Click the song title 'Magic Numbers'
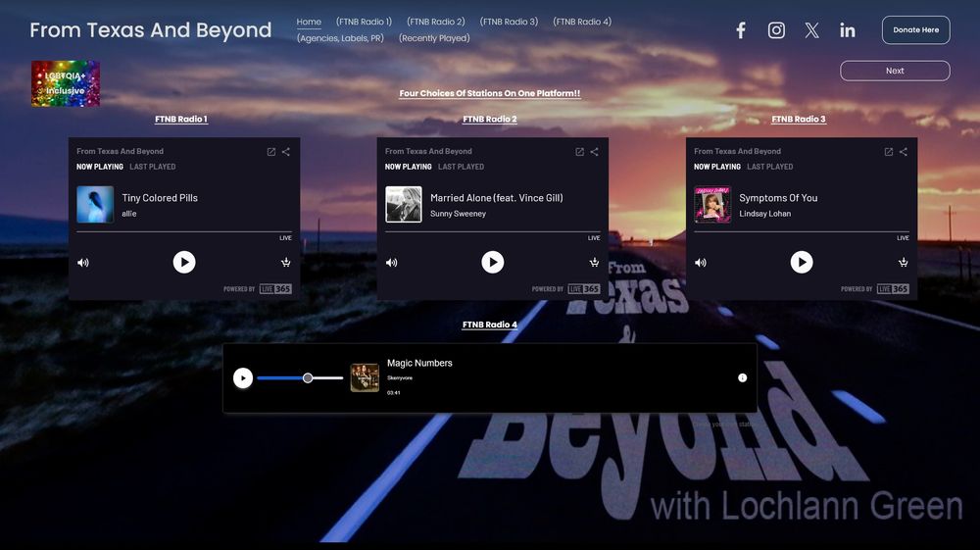 click(x=419, y=363)
